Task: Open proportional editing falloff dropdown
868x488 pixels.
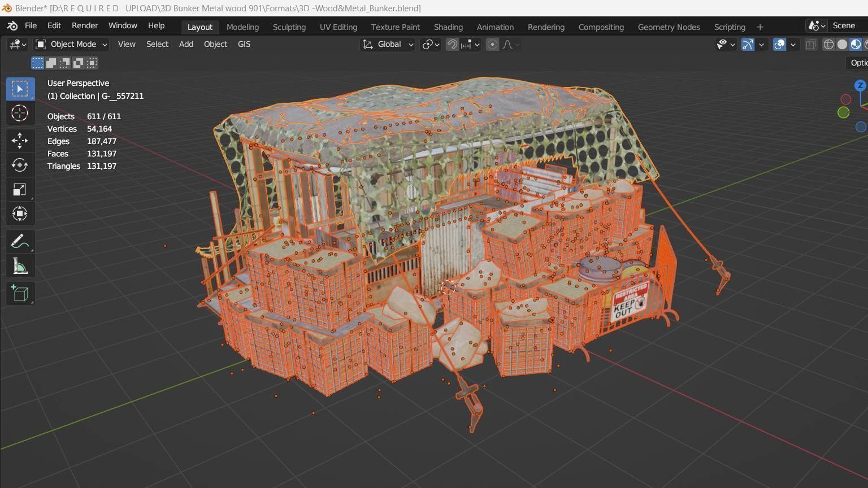Action: pyautogui.click(x=511, y=44)
